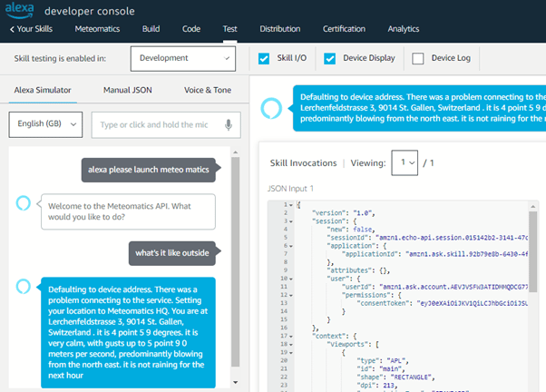Image resolution: width=546 pixels, height=392 pixels.
Task: Open the Voice & Tone tab
Action: coord(208,90)
